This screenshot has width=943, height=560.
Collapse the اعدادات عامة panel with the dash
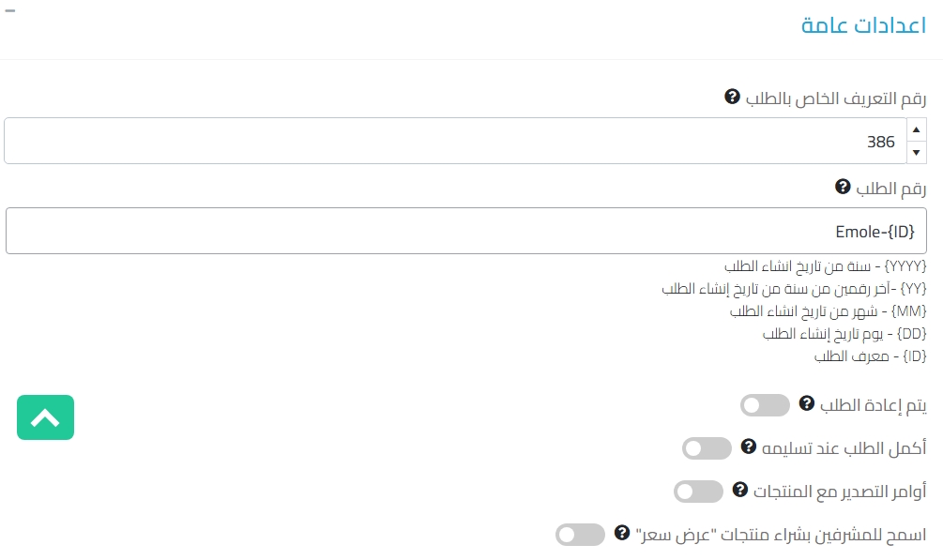[10, 9]
